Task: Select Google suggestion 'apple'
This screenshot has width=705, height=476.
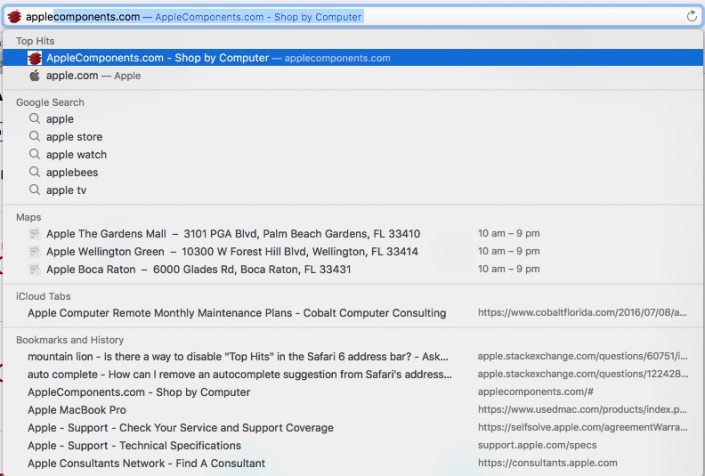Action: [x=353, y=119]
